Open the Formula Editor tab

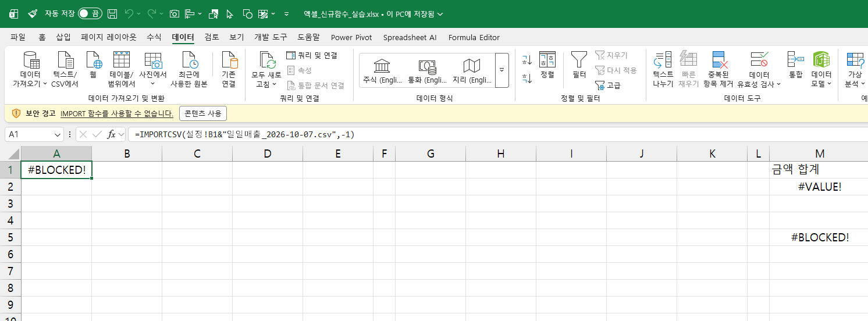[x=474, y=37]
